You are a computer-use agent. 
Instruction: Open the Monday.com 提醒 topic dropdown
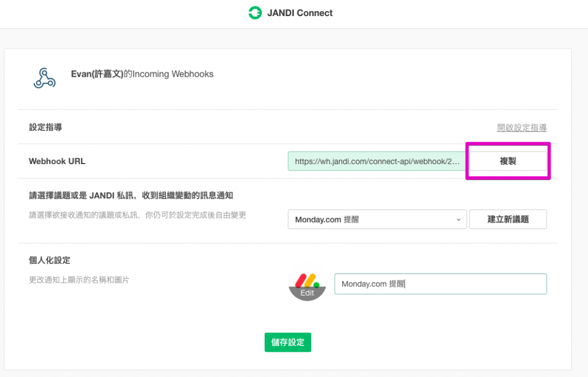click(x=377, y=219)
